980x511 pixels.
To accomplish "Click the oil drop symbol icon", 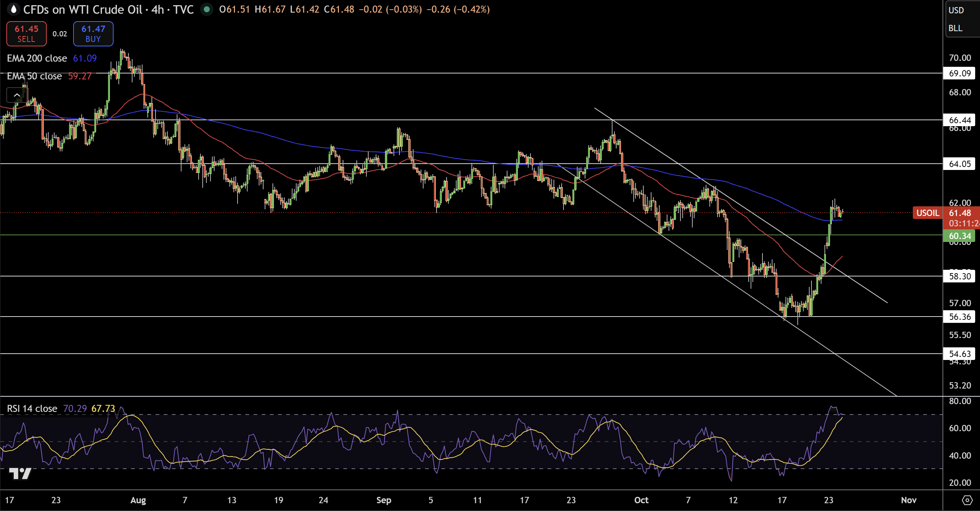I will [14, 9].
